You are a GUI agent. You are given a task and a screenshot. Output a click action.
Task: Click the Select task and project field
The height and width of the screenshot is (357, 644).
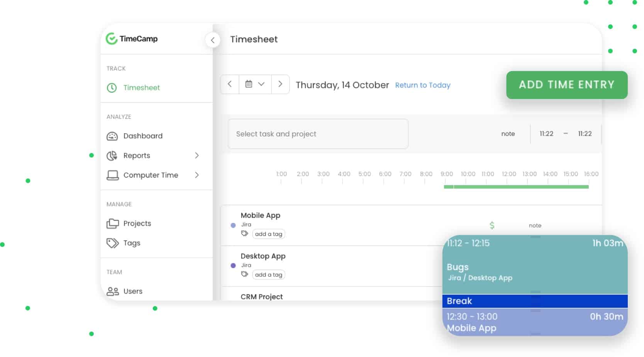point(318,134)
